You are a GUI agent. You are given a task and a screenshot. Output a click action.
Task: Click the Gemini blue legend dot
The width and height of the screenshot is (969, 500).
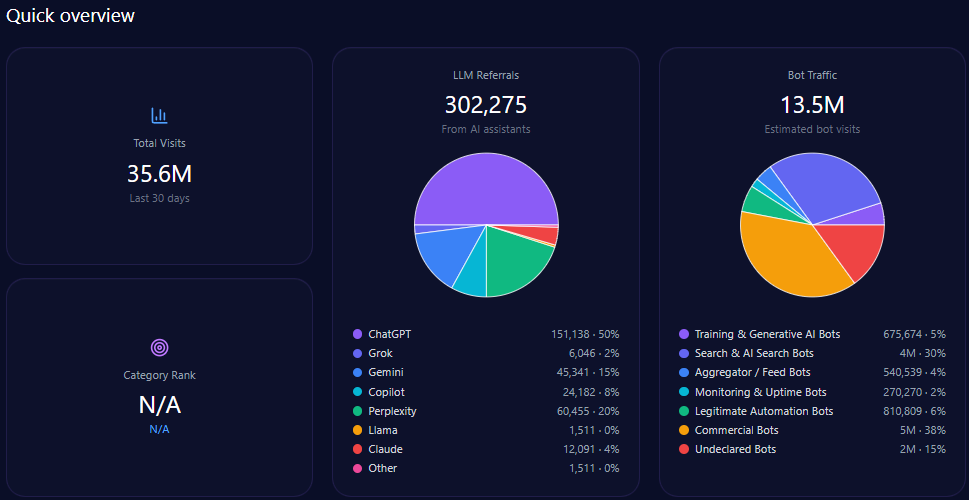[357, 373]
